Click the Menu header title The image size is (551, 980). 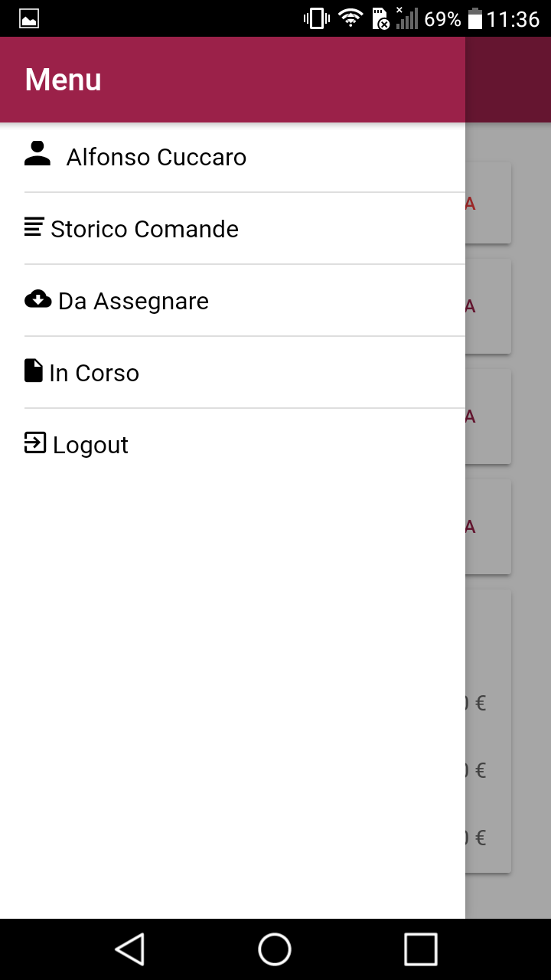point(63,80)
